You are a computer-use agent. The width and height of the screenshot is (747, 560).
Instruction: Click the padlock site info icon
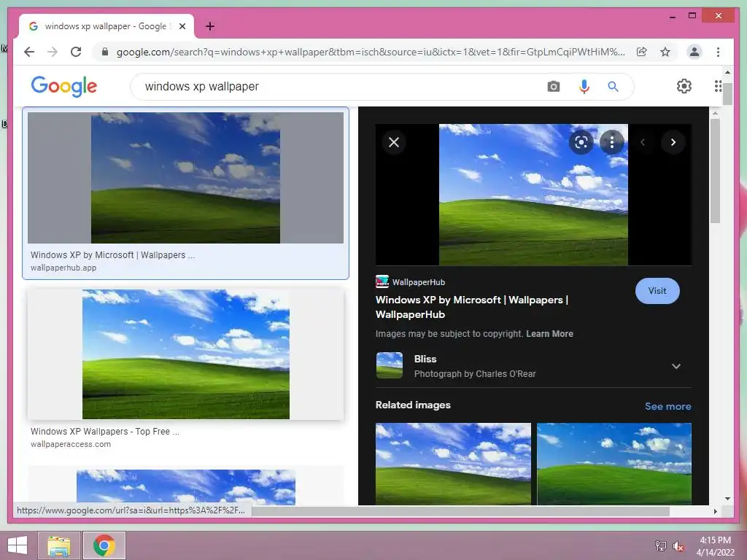click(x=105, y=52)
